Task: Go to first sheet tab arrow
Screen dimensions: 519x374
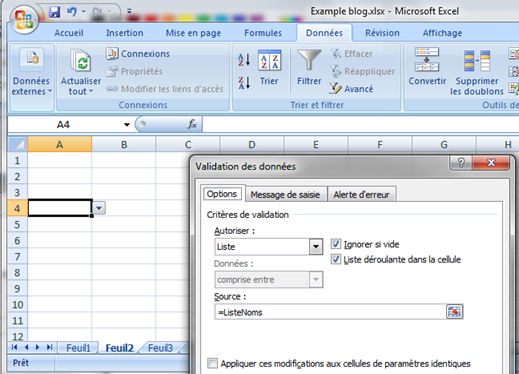Action: 14,347
